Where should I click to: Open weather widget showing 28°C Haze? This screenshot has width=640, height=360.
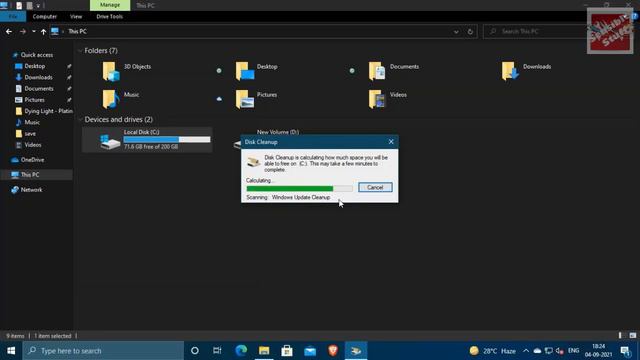pos(492,351)
